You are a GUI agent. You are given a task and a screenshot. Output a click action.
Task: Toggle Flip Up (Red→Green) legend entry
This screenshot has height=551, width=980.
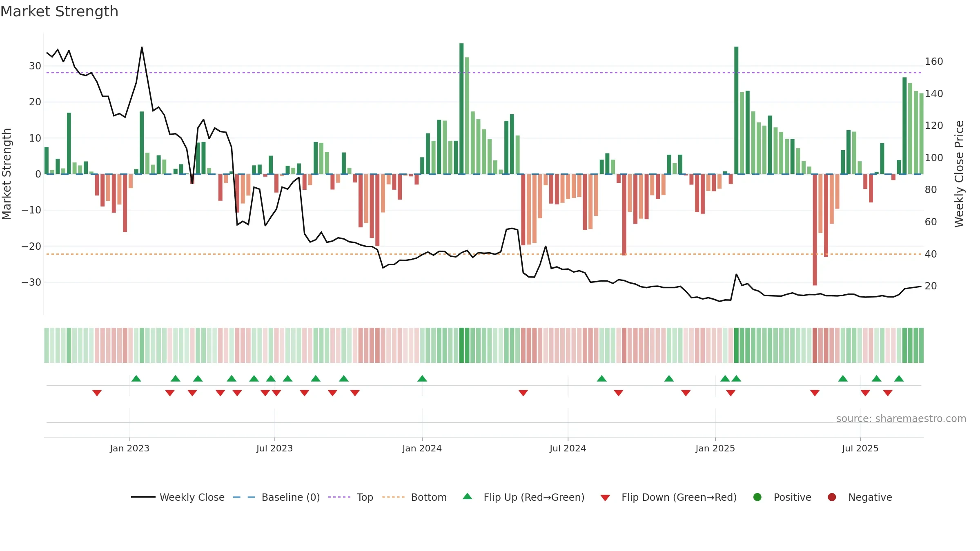coord(523,497)
